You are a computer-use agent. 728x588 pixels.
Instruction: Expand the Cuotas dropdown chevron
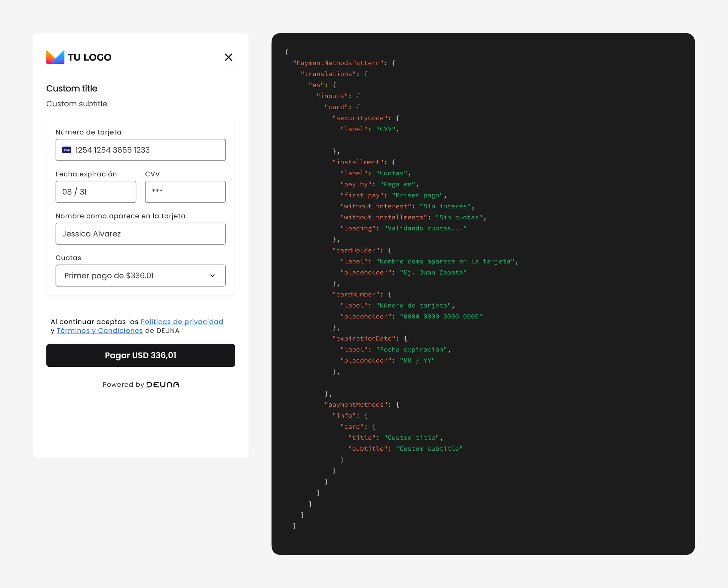click(x=213, y=276)
